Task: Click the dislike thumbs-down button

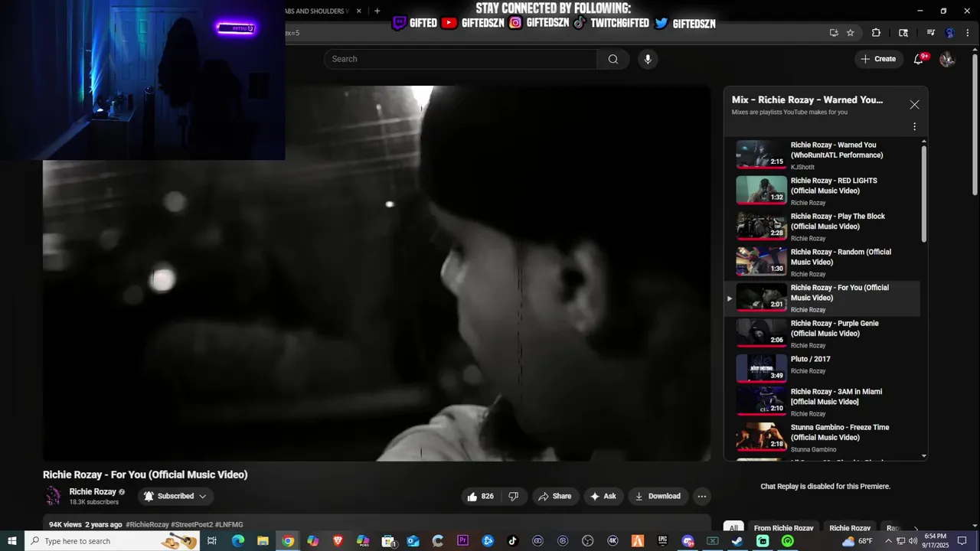Action: click(x=513, y=496)
